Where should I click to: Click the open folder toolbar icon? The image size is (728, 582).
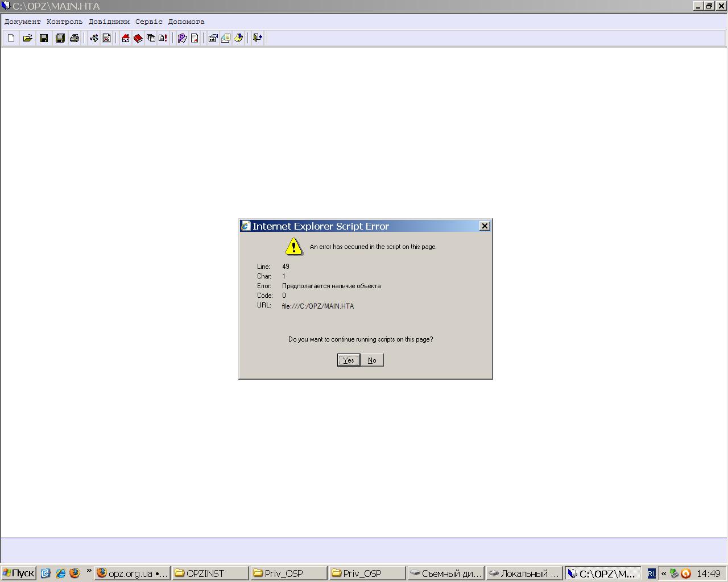(27, 38)
